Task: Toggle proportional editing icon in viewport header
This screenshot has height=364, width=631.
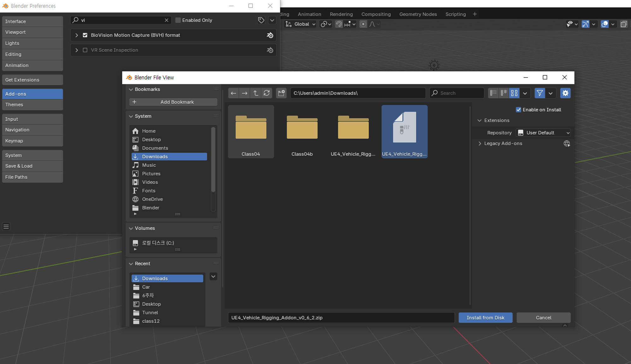Action: coord(363,24)
